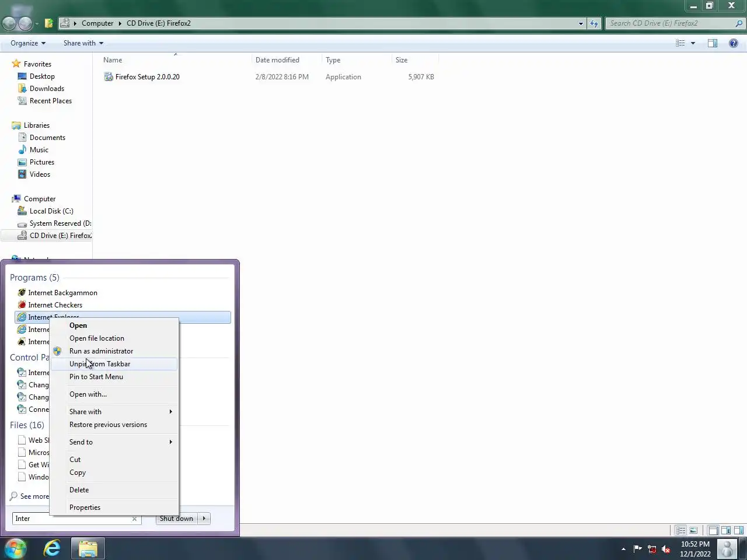
Task: Open Internet Explorer from the taskbar
Action: click(52, 548)
